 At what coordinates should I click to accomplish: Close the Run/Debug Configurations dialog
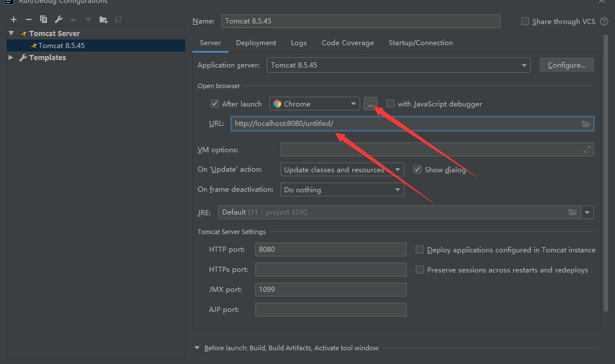click(x=602, y=2)
